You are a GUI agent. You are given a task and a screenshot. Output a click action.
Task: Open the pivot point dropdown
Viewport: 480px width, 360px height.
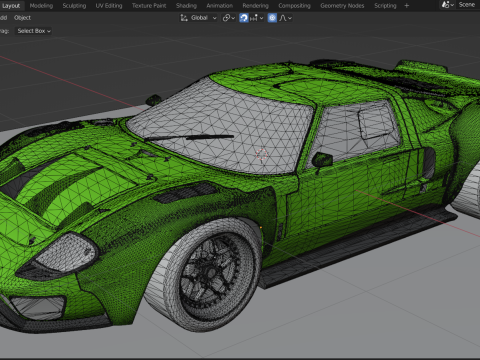coord(229,18)
